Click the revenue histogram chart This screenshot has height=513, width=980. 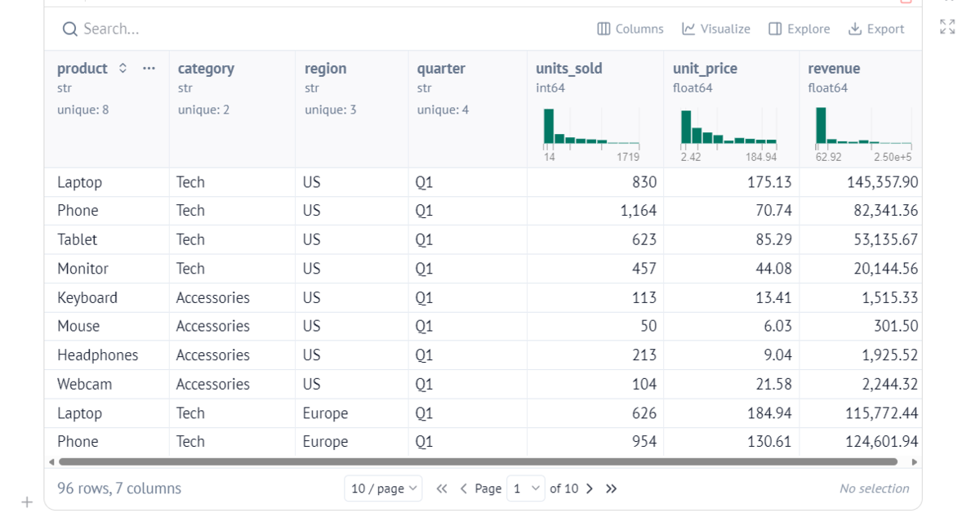point(864,135)
